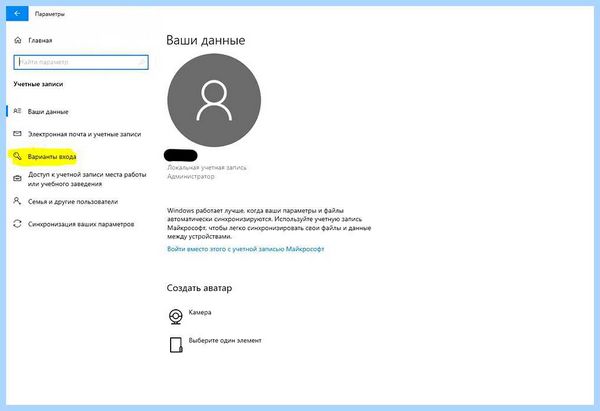Click the magnifier icon in search box

(141, 62)
